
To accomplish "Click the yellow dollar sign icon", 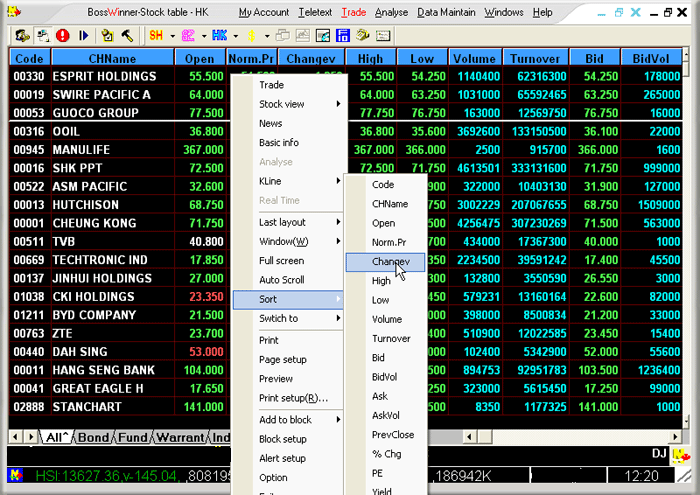I will point(251,35).
